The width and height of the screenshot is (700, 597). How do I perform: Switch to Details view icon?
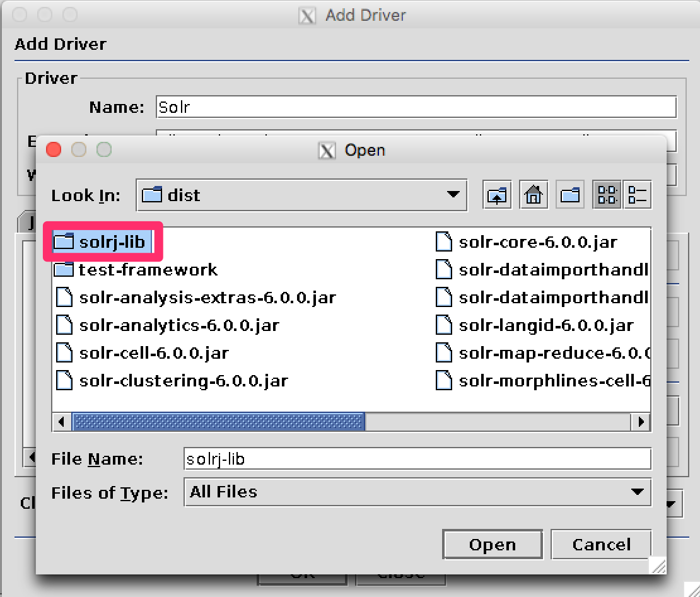click(x=637, y=195)
